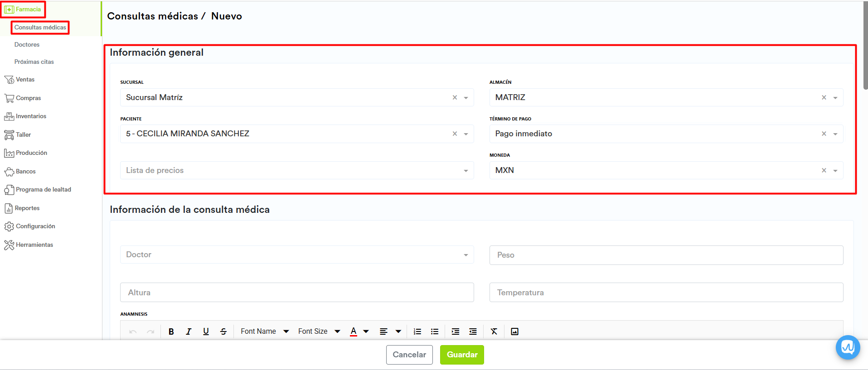Insert a numbered list
The height and width of the screenshot is (370, 868).
point(417,332)
